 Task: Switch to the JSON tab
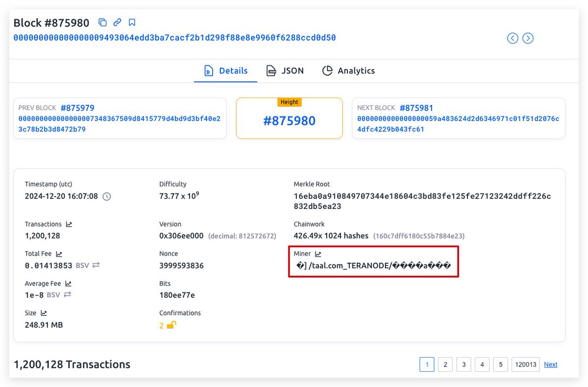[x=286, y=71]
